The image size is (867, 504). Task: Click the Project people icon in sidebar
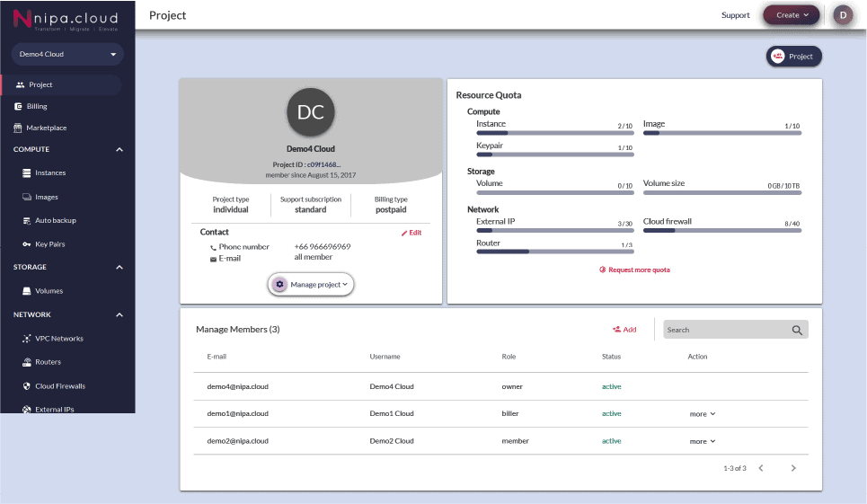(x=21, y=84)
